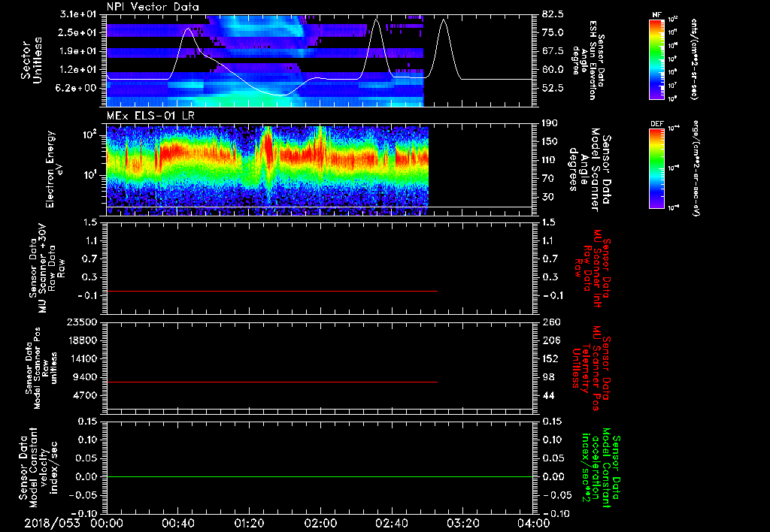Click the '150' scanner angle tick
The image size is (770, 532).
[x=550, y=142]
